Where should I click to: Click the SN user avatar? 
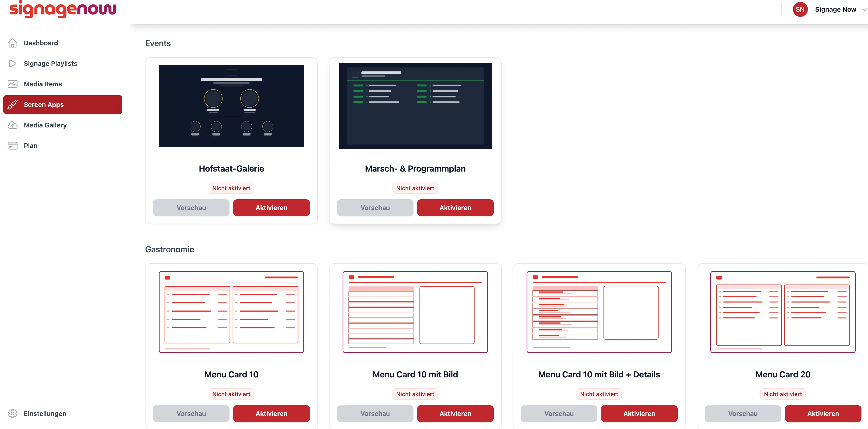click(x=800, y=9)
